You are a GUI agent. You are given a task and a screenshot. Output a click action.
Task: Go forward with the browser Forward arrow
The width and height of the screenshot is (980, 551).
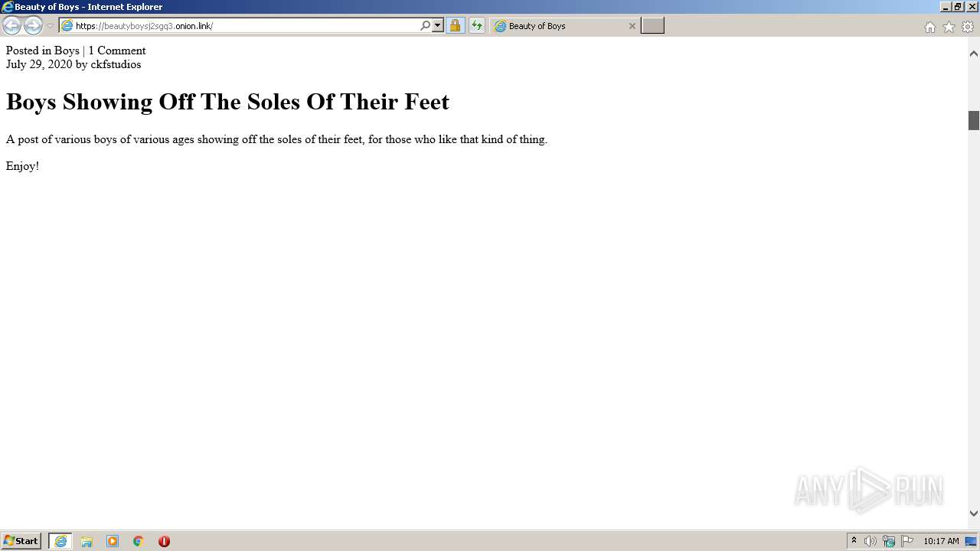[x=33, y=26]
